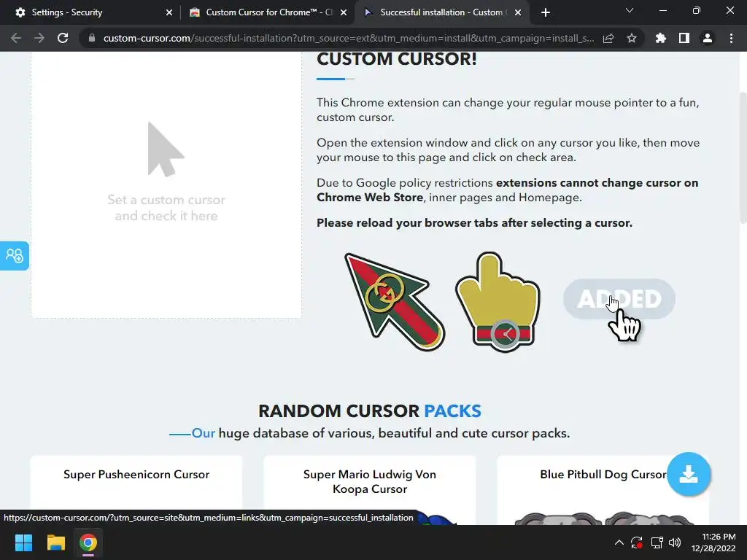
Task: Select the gold hand pointer image
Action: pos(498,302)
